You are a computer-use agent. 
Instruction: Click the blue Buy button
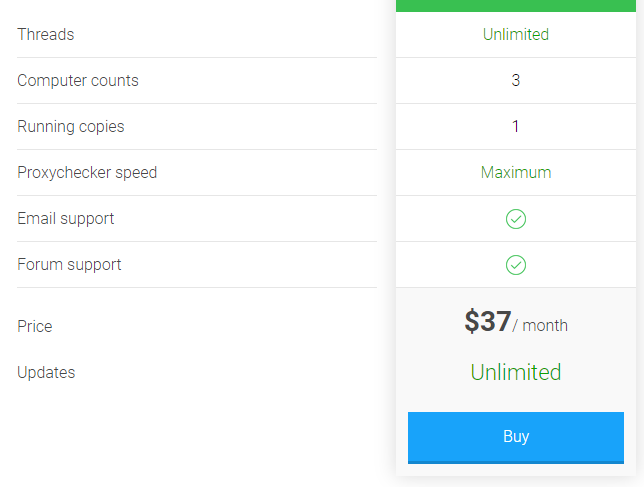516,437
